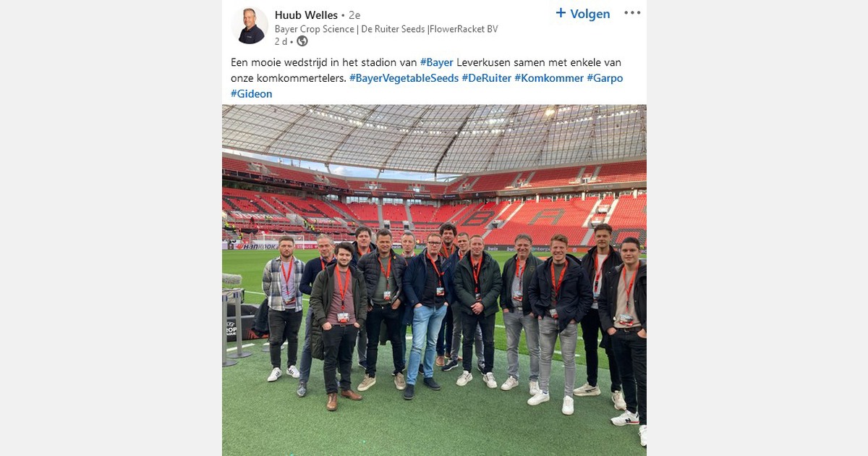Click the 2e connection degree label

pyautogui.click(x=354, y=15)
